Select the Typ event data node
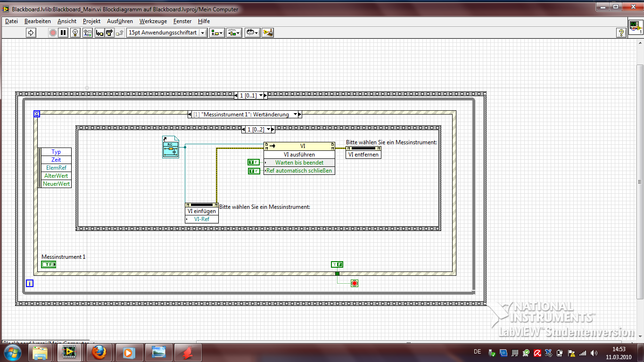Viewport: 644px width, 362px height. (56, 152)
